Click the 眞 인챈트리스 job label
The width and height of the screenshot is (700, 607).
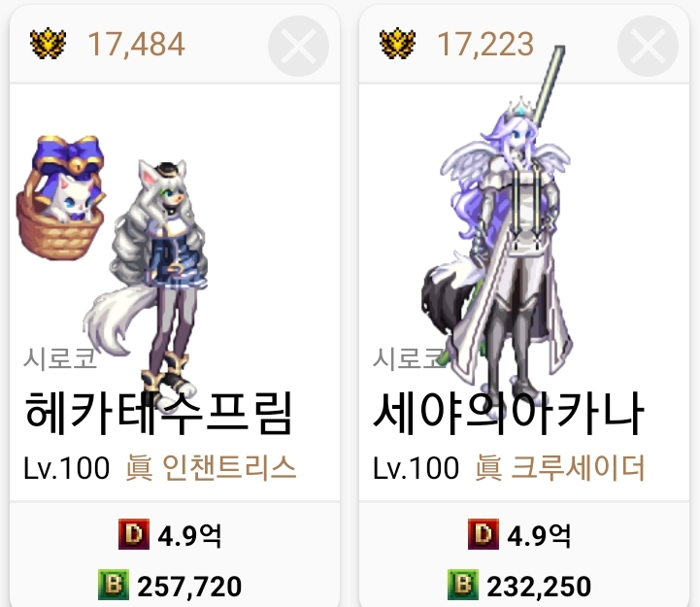point(211,468)
